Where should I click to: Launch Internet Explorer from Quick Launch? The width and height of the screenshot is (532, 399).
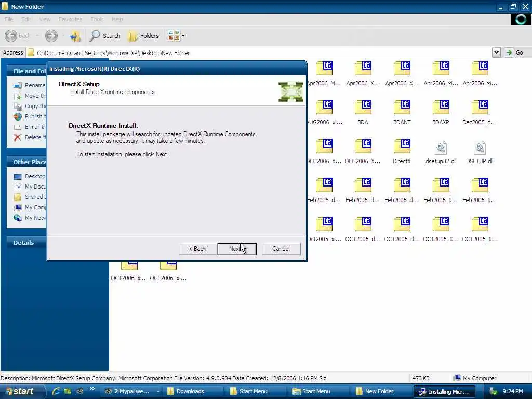(x=56, y=391)
